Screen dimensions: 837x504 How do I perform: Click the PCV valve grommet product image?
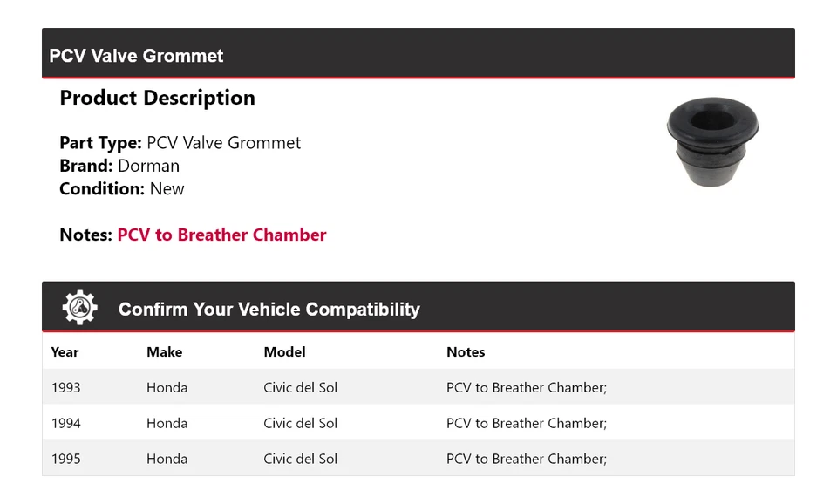tap(712, 142)
